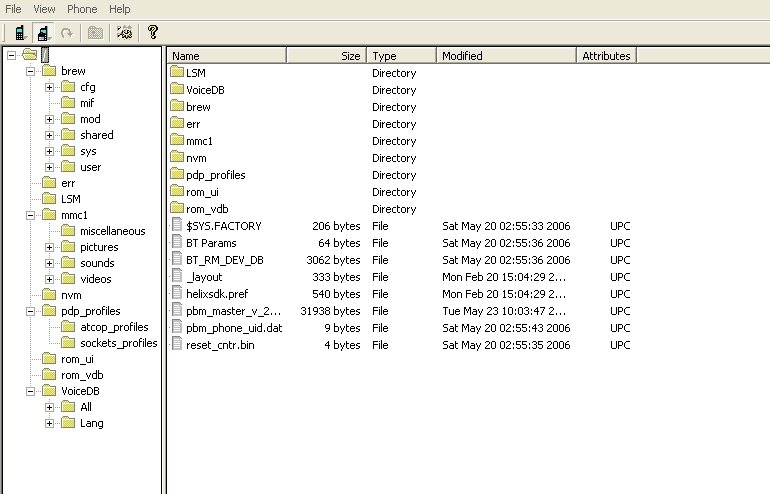
Task: Select the $SYS.FACTORY file icon
Action: (x=177, y=226)
